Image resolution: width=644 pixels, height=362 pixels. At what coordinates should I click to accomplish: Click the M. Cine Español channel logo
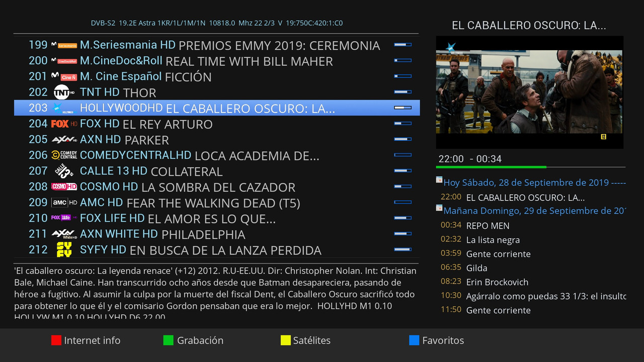pyautogui.click(x=64, y=76)
